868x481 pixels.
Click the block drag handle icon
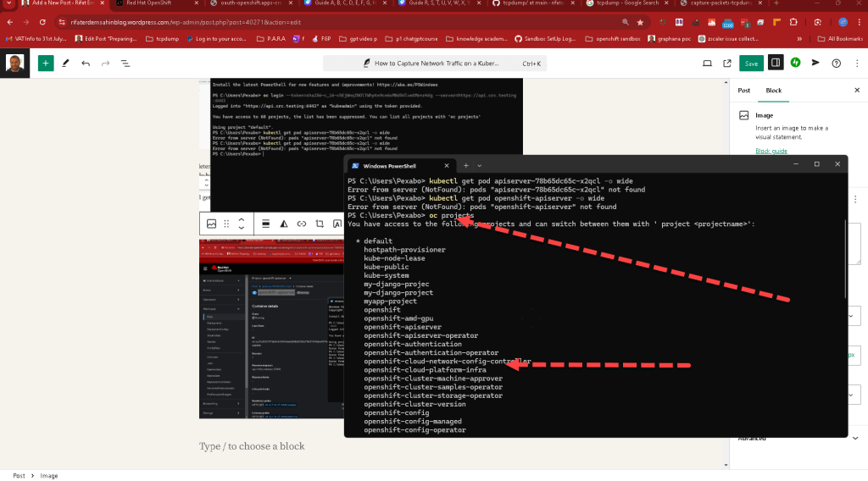(226, 224)
